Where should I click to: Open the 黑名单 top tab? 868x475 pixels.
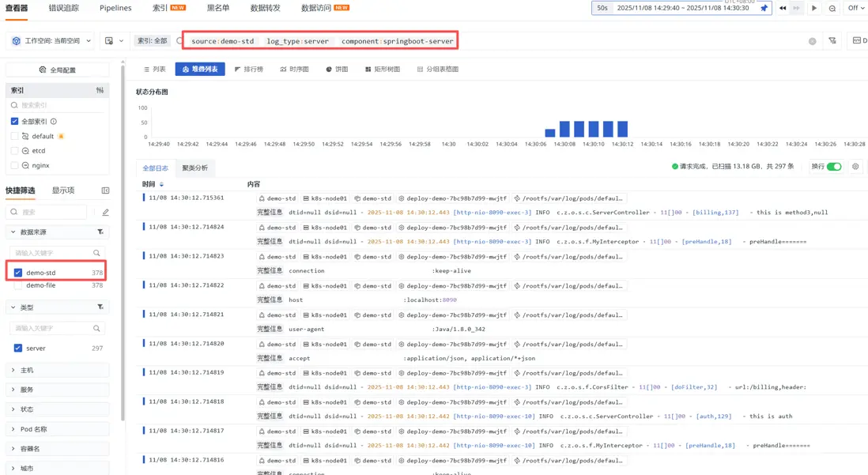[x=218, y=9]
